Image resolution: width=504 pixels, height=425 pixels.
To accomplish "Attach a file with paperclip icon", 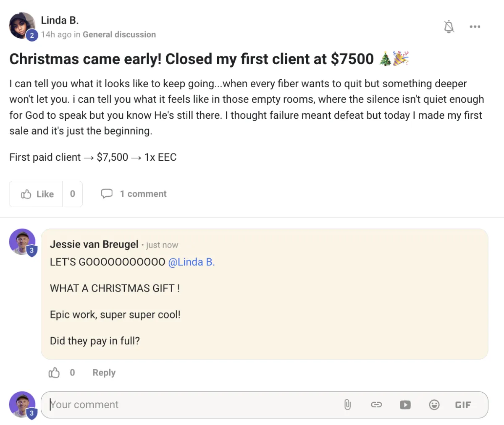I will click(347, 405).
